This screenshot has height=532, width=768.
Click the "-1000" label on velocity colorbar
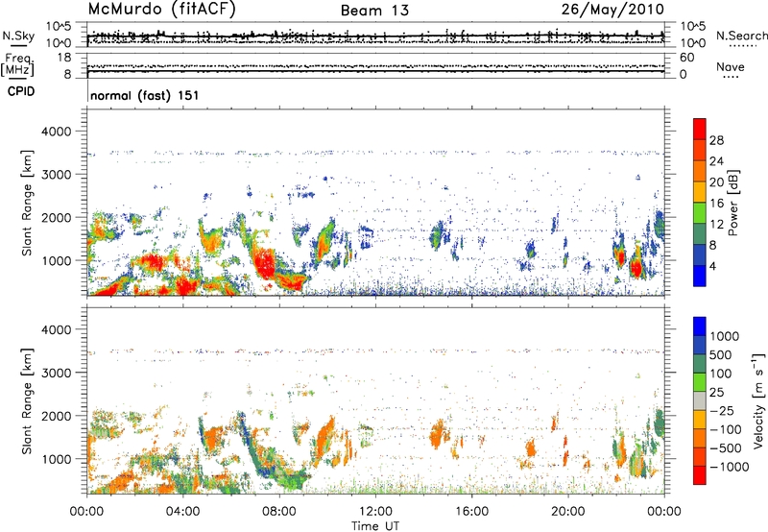pyautogui.click(x=729, y=467)
